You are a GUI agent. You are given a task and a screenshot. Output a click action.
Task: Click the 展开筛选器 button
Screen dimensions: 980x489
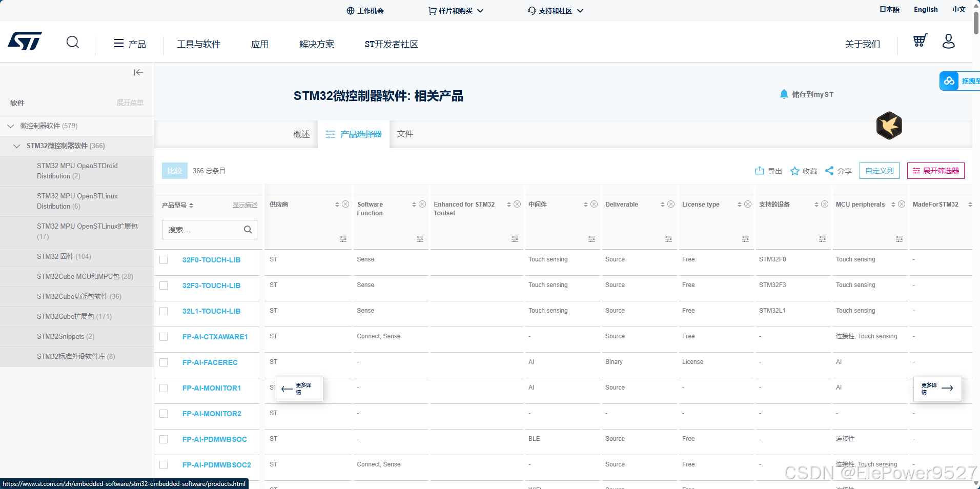[x=936, y=171]
